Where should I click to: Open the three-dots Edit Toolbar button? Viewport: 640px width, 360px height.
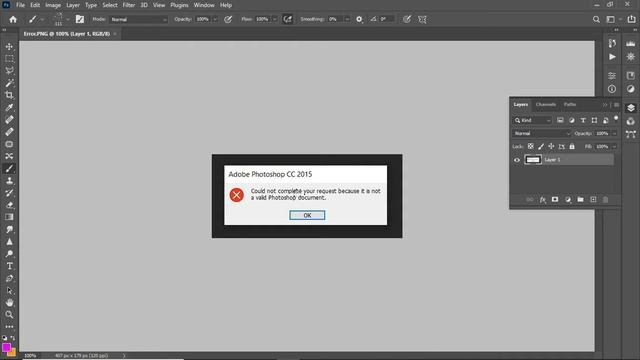[x=9, y=327]
